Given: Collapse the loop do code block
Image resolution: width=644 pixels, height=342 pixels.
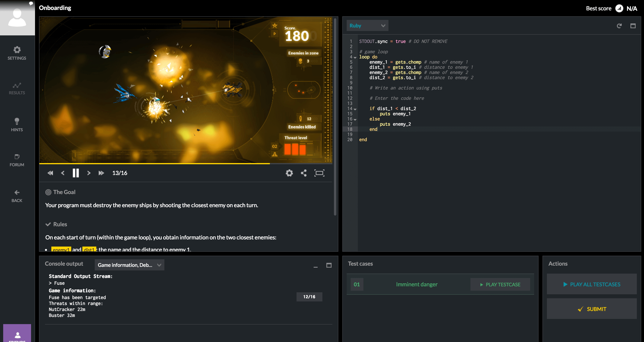Looking at the screenshot, I should tap(355, 57).
